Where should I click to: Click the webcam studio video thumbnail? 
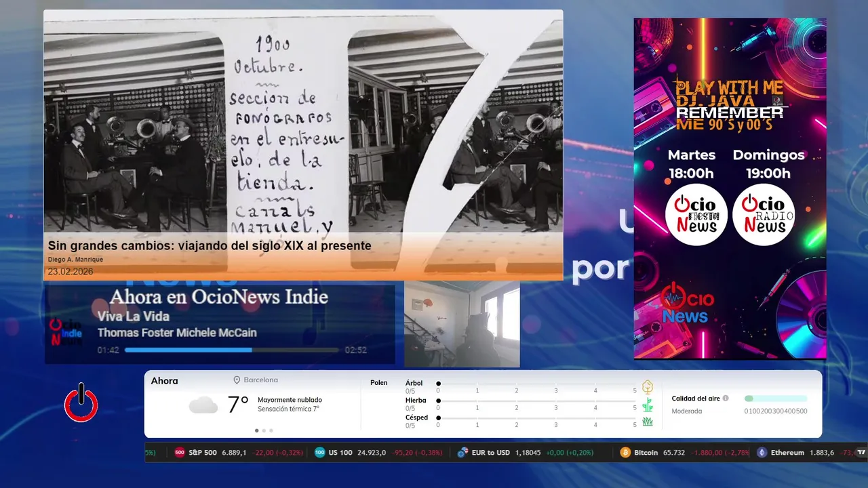point(462,324)
